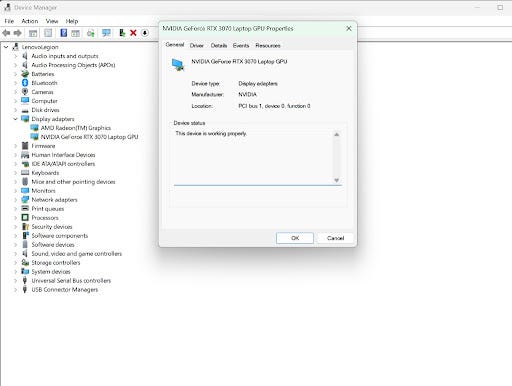Screen dimensions: 512x386
Task: Click the Disable device down-arrow icon
Action: [x=145, y=33]
